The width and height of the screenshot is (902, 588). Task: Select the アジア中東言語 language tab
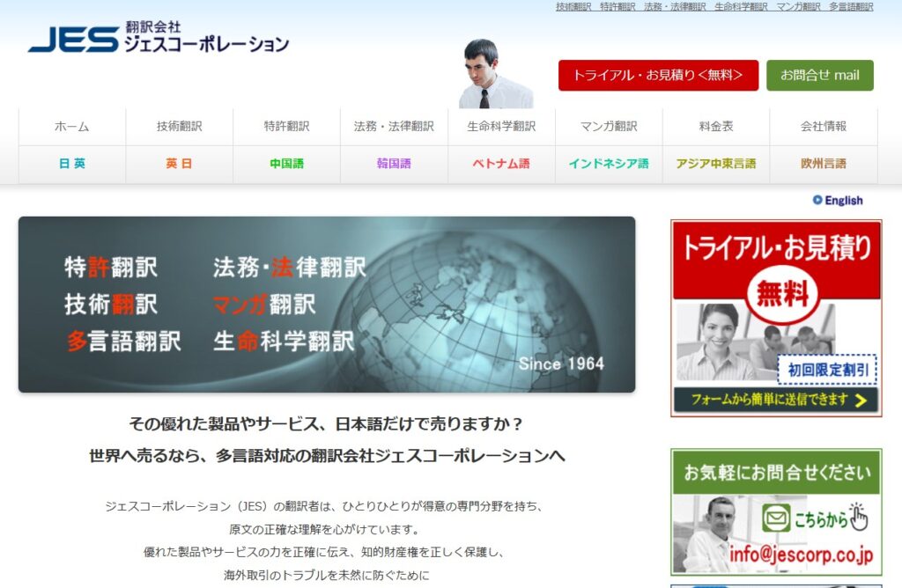716,164
